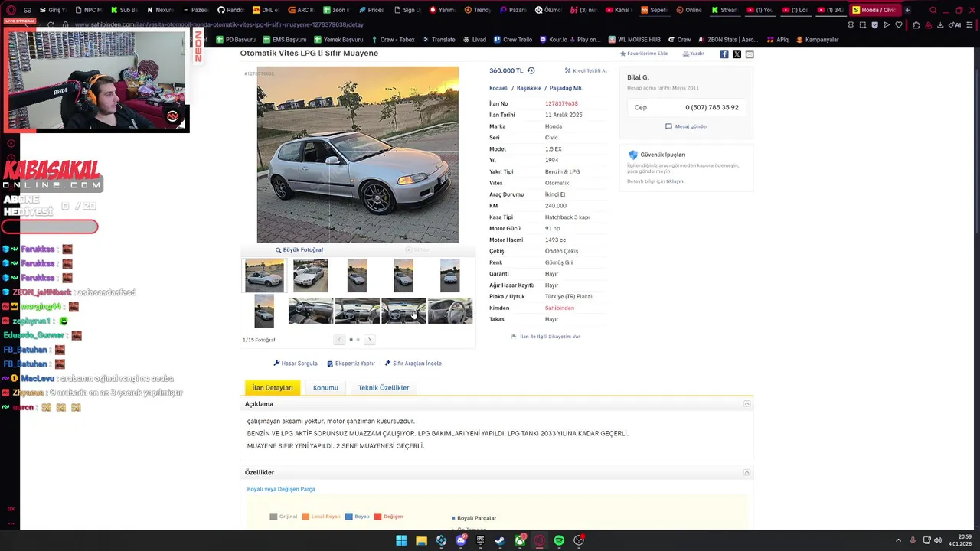
Task: Open the Livad bookmark
Action: click(x=474, y=40)
